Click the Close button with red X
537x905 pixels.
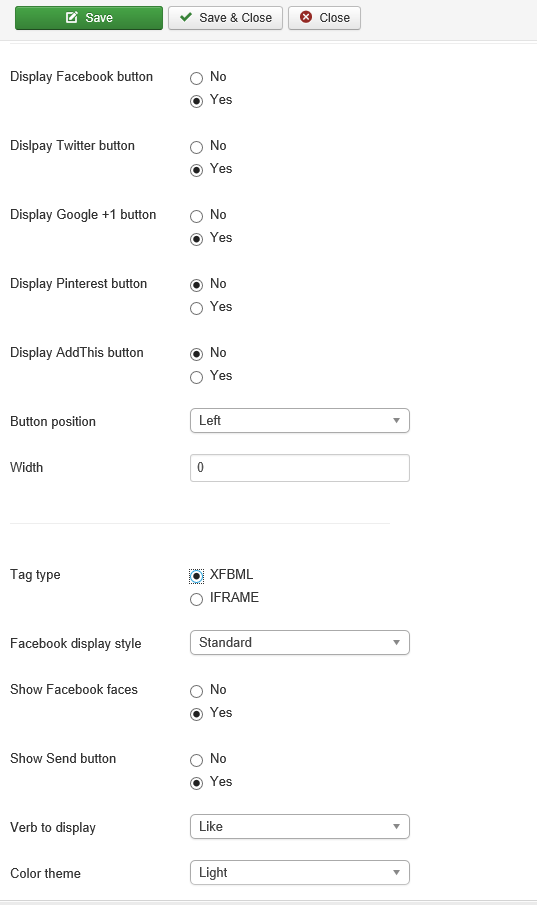coord(325,18)
